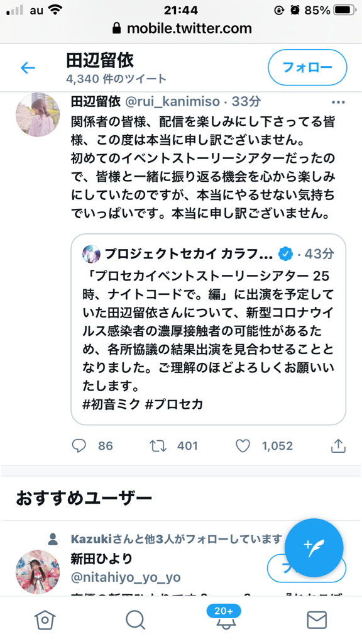Image resolution: width=362 pixels, height=644 pixels.
Task: Tap the mobile.twitter.com address bar
Action: [181, 28]
